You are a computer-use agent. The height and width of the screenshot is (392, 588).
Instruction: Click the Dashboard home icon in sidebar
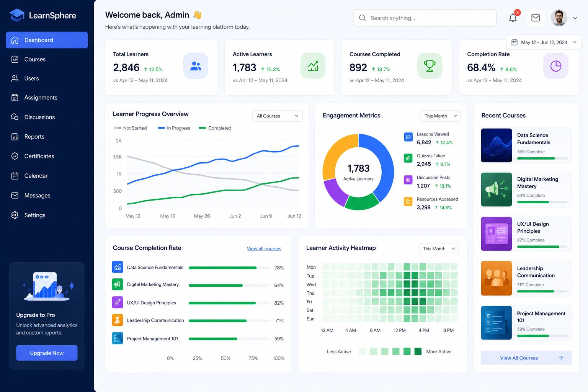coord(15,40)
